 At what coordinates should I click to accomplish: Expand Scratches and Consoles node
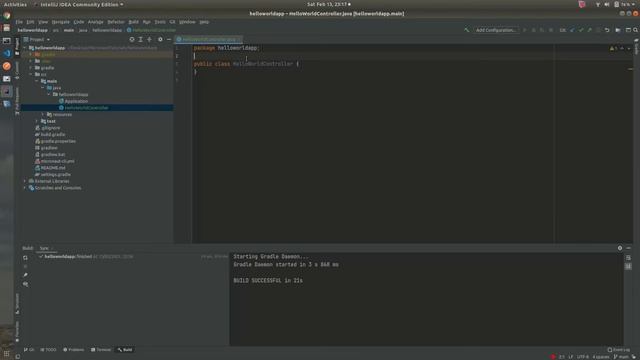(x=24, y=188)
